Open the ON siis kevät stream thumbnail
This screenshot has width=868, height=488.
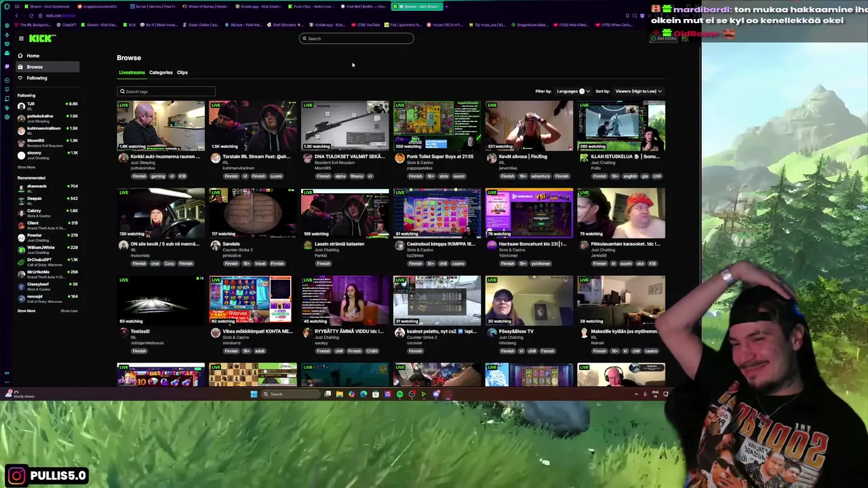coord(161,213)
